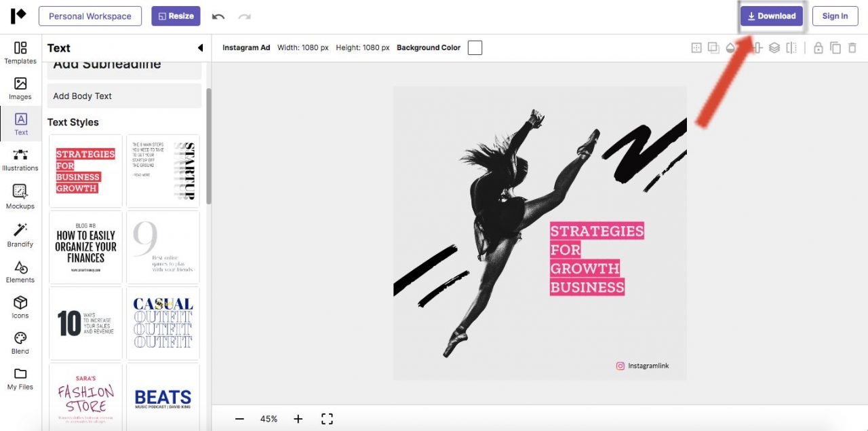Image resolution: width=868 pixels, height=431 pixels.
Task: Open the Templates panel
Action: pyautogui.click(x=20, y=51)
